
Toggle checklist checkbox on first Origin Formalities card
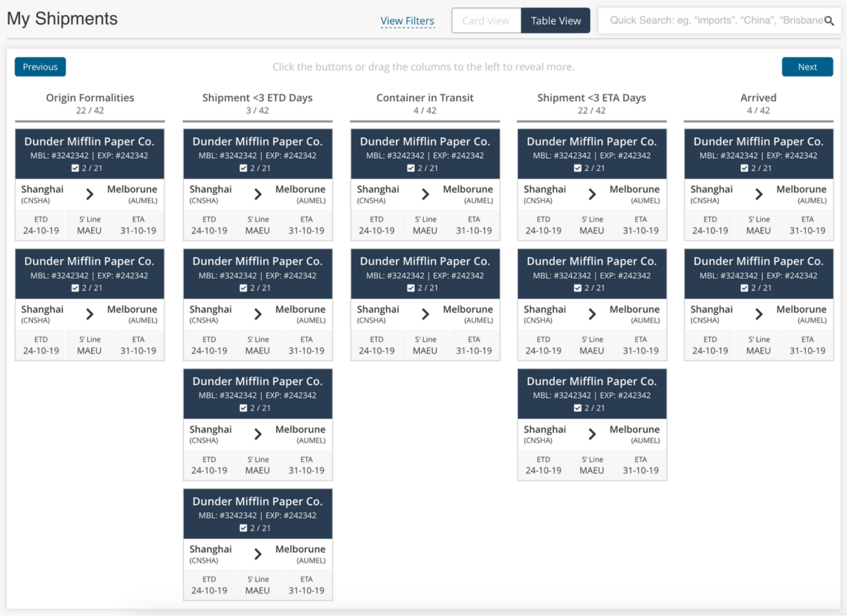75,168
